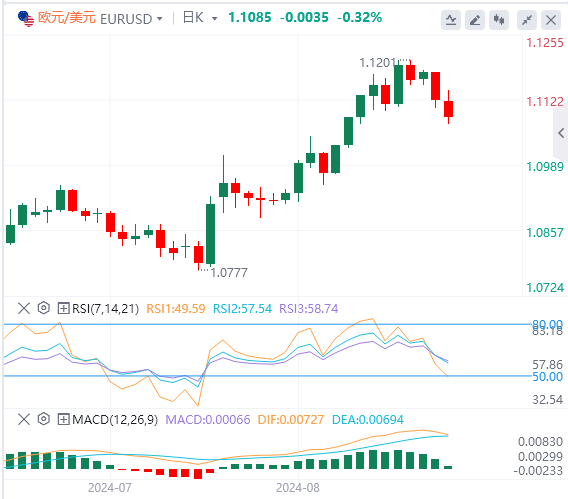
Task: Click the MACD(12,26,9) label
Action: click(x=115, y=419)
